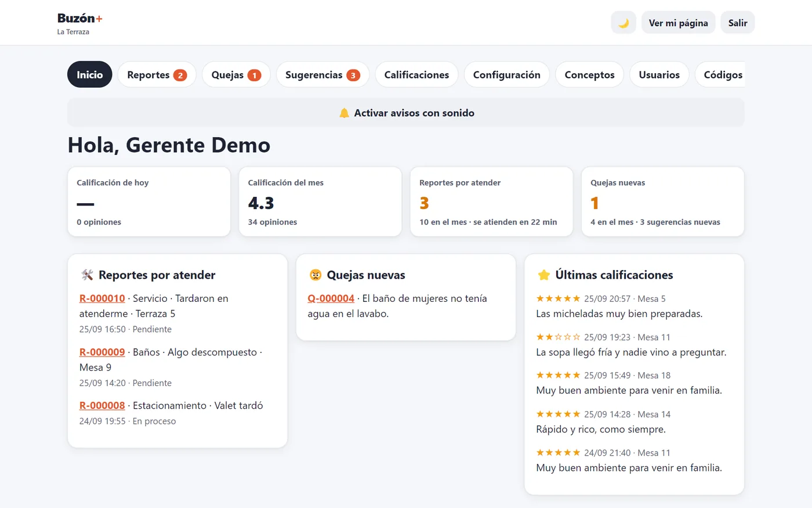Toggle dark mode with the moon icon
Viewport: 812px width, 508px height.
623,23
